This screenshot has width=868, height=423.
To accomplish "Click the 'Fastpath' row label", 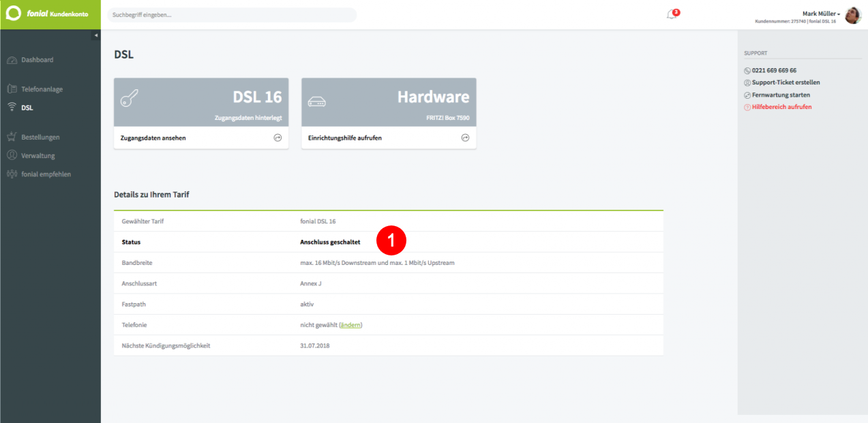I will click(x=135, y=304).
